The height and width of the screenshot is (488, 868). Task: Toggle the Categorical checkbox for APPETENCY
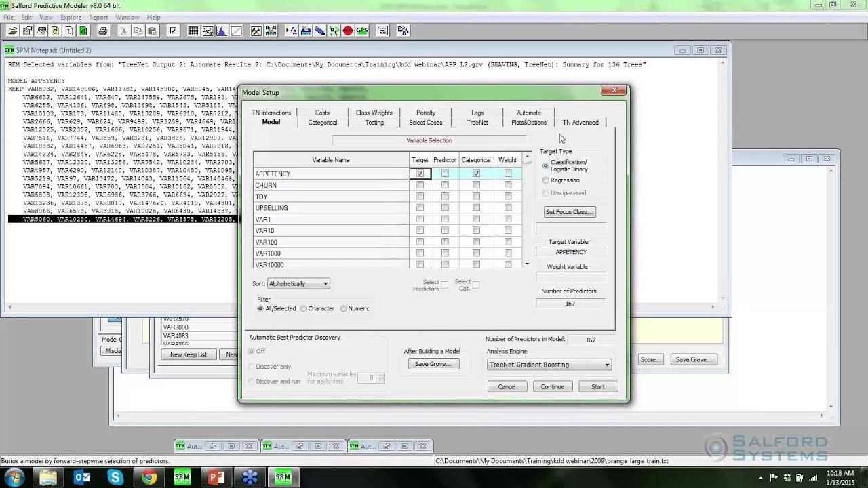pyautogui.click(x=476, y=174)
